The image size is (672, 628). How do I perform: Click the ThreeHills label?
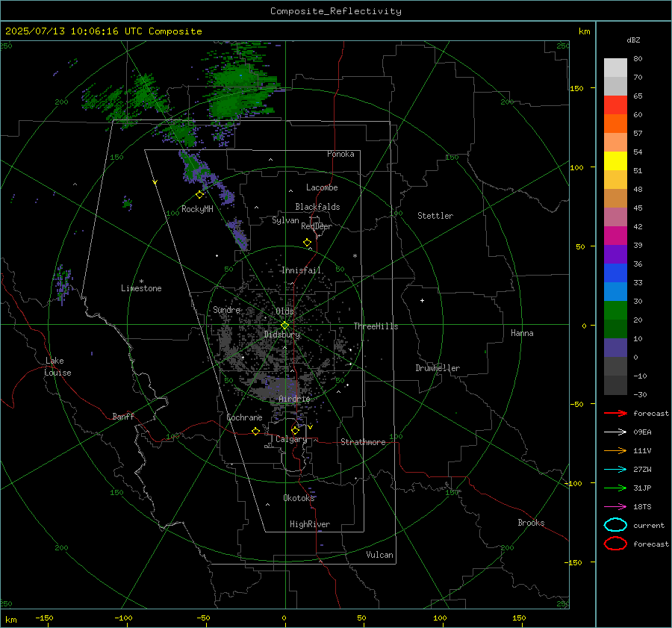(x=376, y=326)
